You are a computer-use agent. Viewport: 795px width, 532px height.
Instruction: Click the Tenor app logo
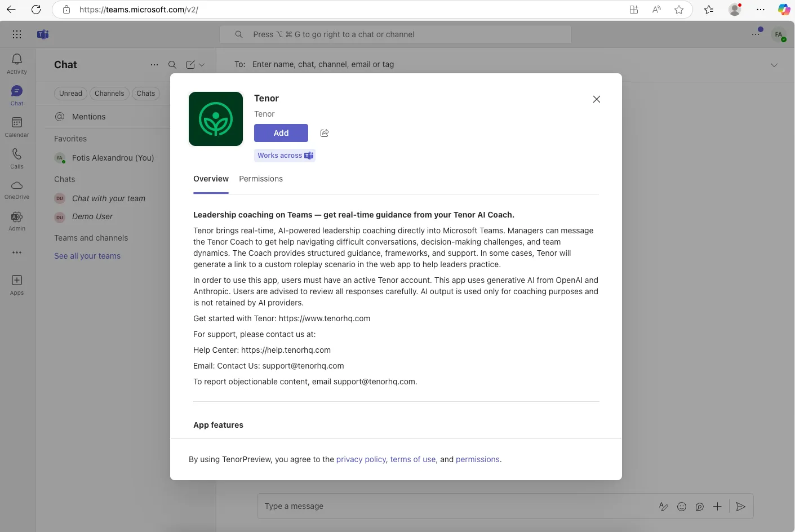click(x=216, y=119)
